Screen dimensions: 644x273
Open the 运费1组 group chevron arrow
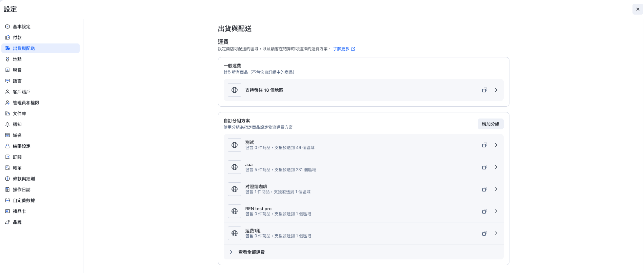pyautogui.click(x=496, y=233)
